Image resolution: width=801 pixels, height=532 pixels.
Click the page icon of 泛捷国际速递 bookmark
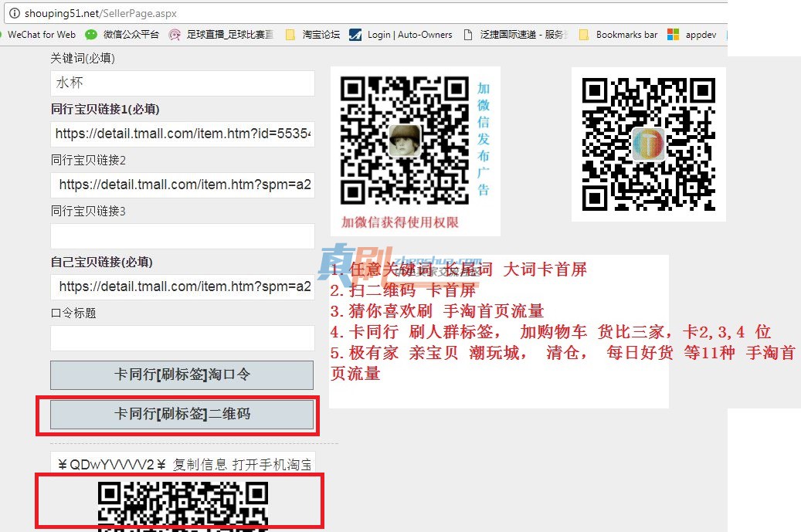tap(467, 35)
